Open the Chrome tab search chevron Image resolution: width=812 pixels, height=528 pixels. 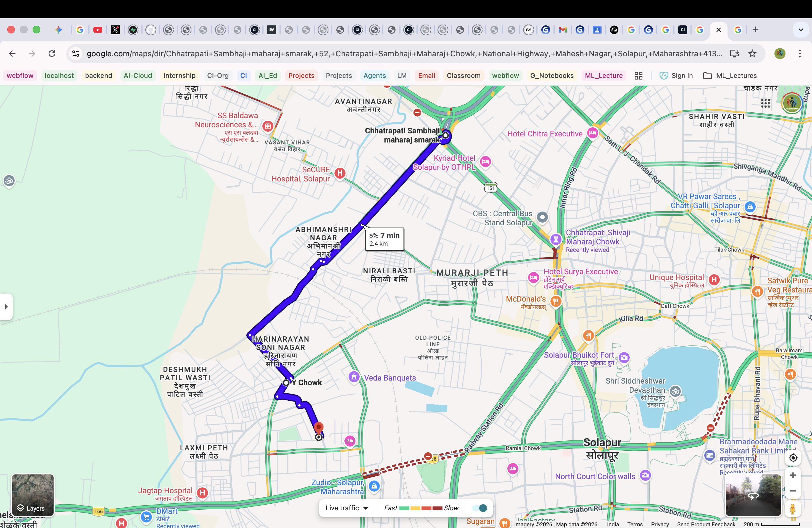pyautogui.click(x=800, y=30)
